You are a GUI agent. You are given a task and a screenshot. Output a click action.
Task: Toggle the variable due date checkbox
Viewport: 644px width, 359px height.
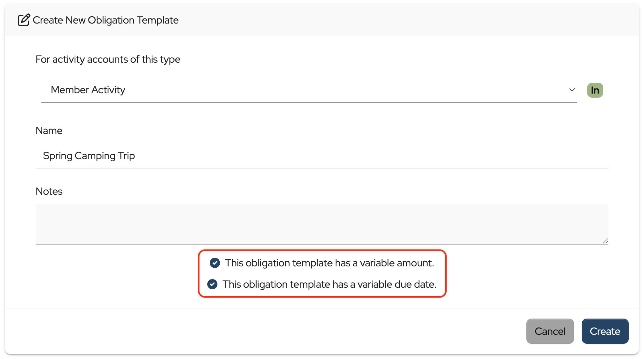[x=212, y=284]
